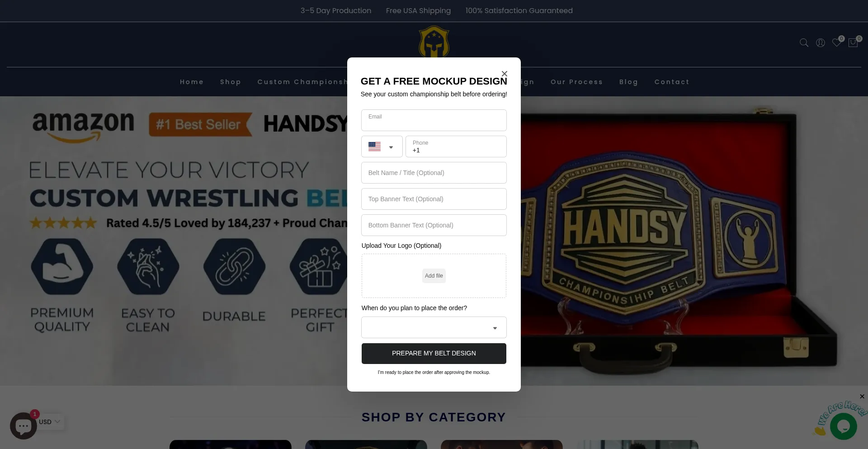Open the user account icon
This screenshot has height=449, width=868.
click(x=820, y=43)
